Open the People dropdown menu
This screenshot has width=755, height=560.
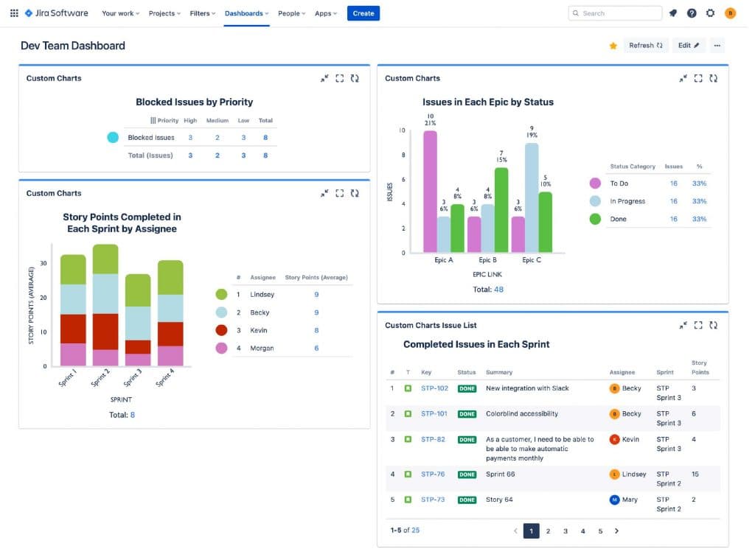[292, 13]
